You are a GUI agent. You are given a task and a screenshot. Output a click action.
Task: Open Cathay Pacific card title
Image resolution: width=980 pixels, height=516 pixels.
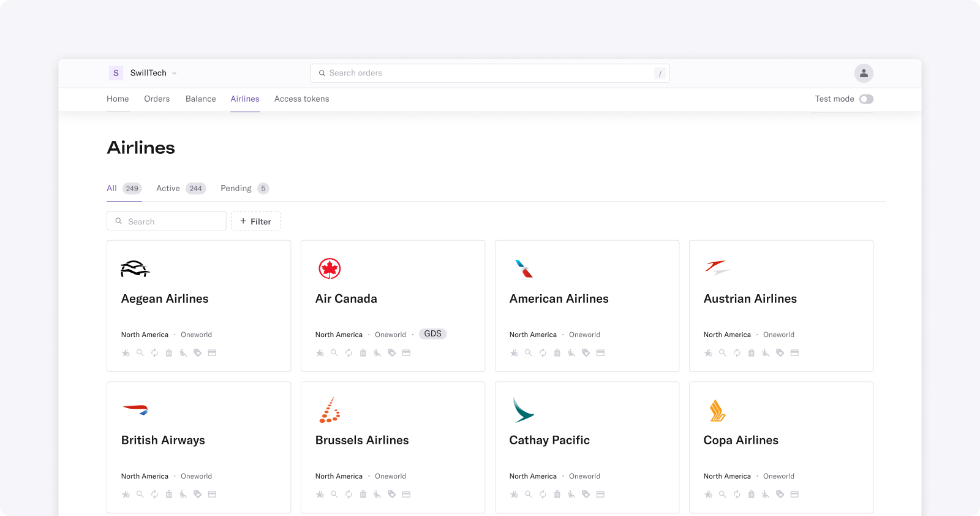click(x=549, y=441)
